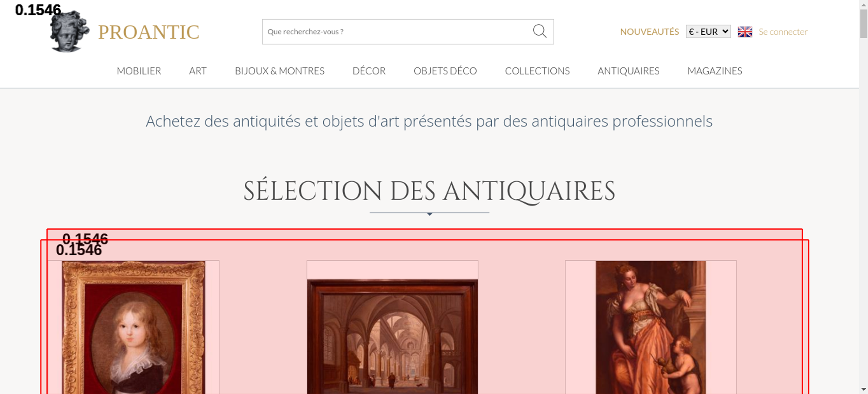Viewport: 868px width, 394px height.
Task: Open the DÉCOR menu
Action: point(369,71)
